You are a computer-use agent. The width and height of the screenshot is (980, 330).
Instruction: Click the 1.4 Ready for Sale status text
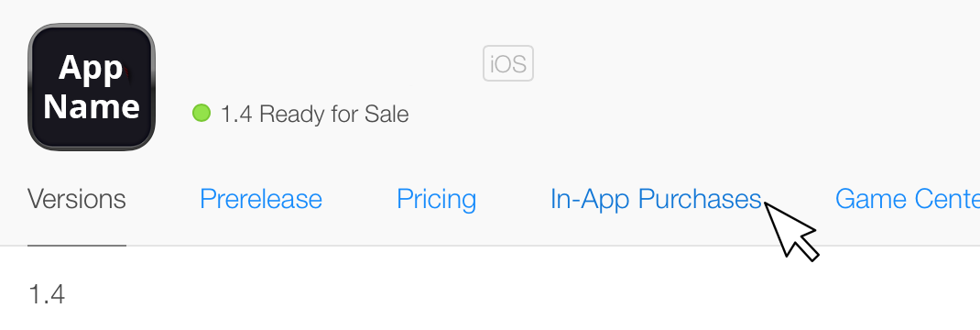pos(314,115)
